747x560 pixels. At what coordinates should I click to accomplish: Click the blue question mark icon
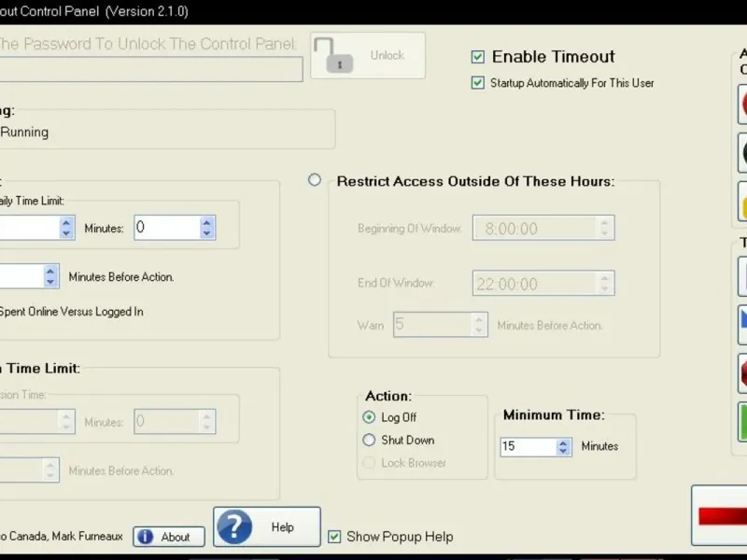234,526
